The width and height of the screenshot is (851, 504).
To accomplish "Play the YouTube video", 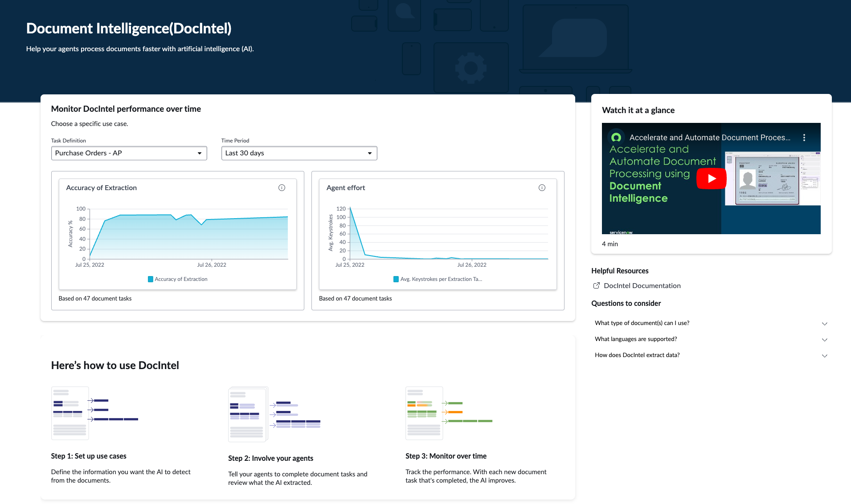I will (711, 179).
